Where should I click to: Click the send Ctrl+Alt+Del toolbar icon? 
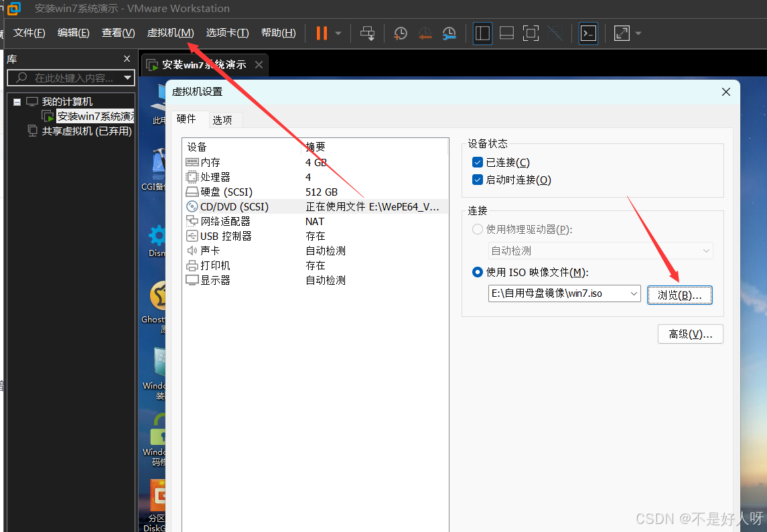pos(367,34)
